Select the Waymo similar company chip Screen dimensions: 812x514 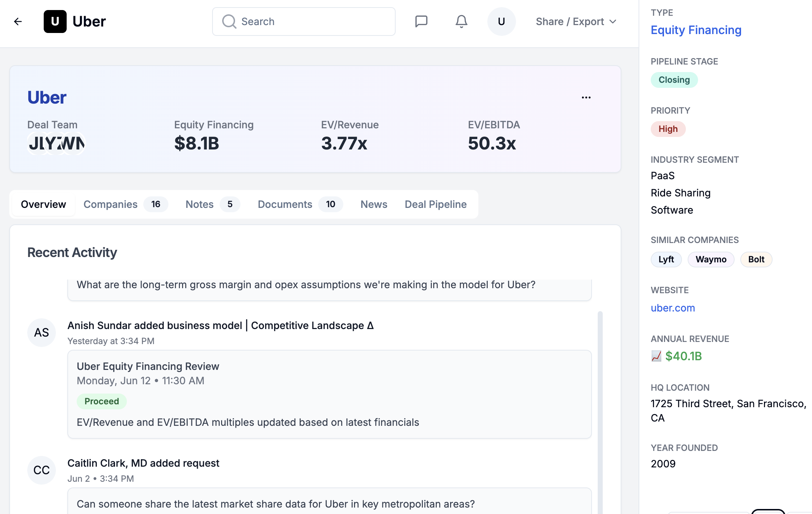(711, 260)
